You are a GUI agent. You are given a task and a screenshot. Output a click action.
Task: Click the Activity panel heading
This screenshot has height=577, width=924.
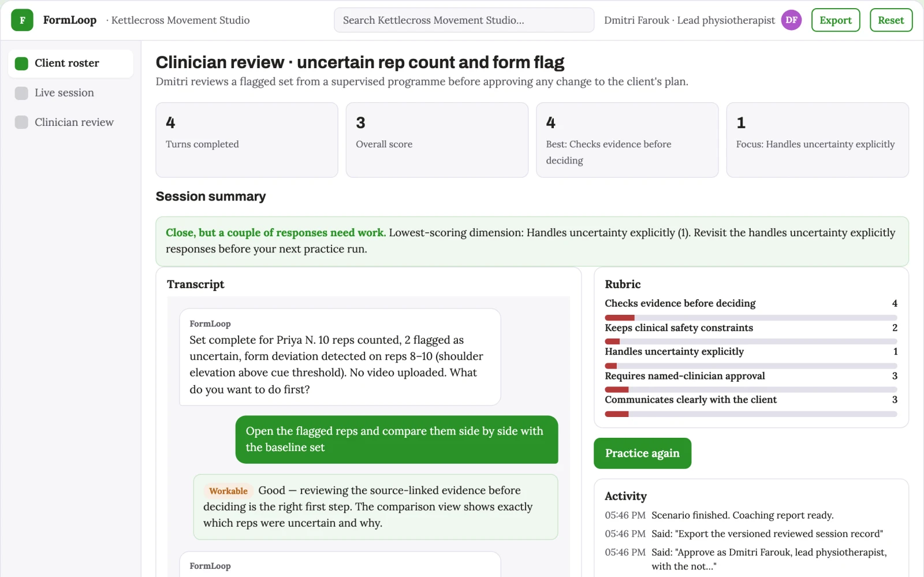point(625,496)
